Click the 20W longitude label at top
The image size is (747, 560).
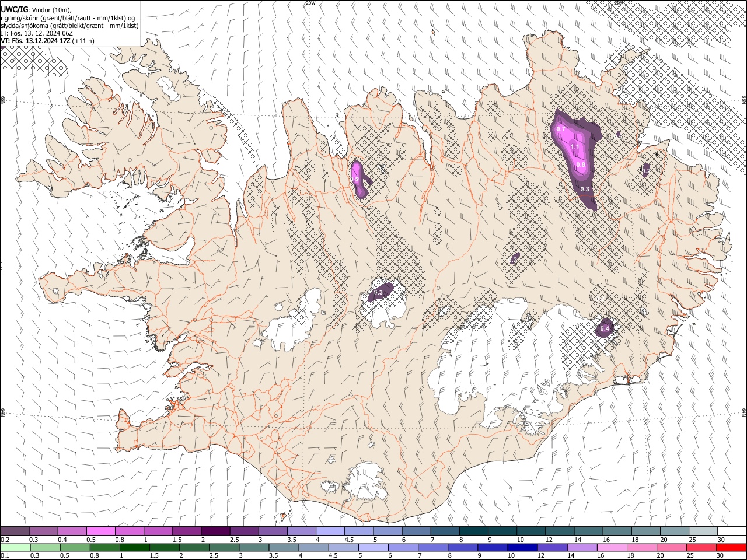pos(310,3)
